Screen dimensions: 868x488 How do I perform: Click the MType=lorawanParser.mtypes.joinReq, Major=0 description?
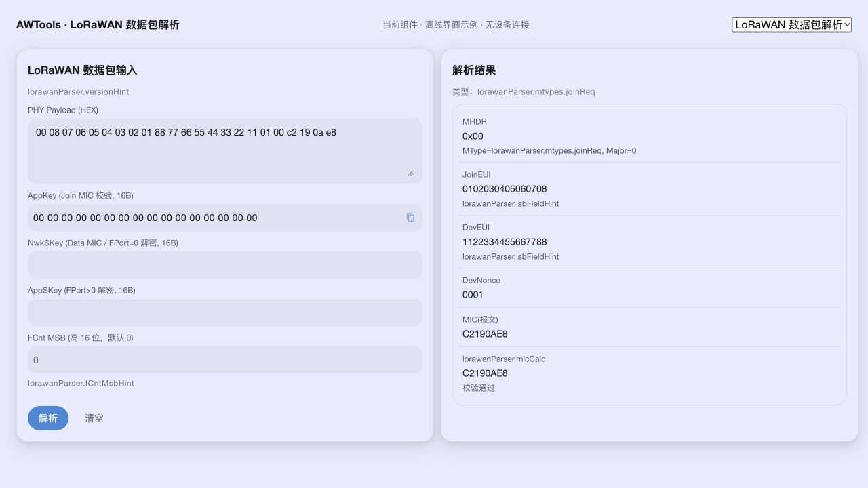(x=549, y=151)
